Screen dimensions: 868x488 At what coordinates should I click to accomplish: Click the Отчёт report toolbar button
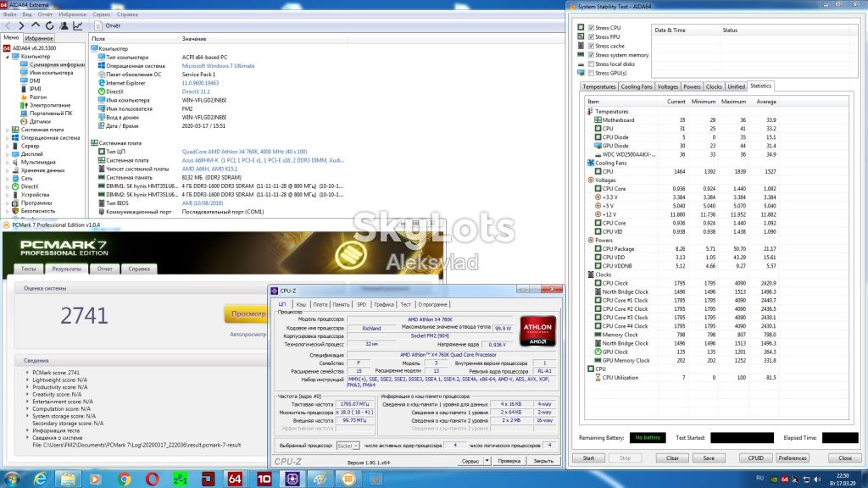pyautogui.click(x=108, y=25)
